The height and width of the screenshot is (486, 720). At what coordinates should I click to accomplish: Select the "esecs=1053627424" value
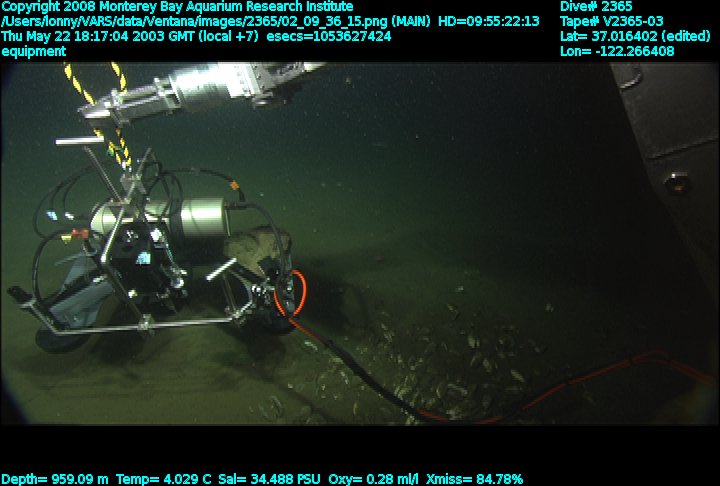tap(329, 37)
